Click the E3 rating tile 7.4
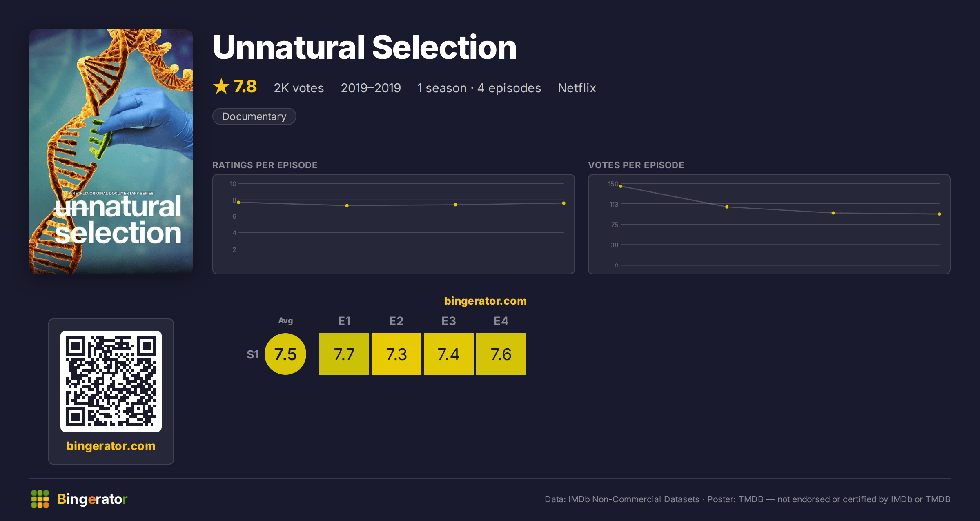The image size is (980, 521). coord(449,354)
